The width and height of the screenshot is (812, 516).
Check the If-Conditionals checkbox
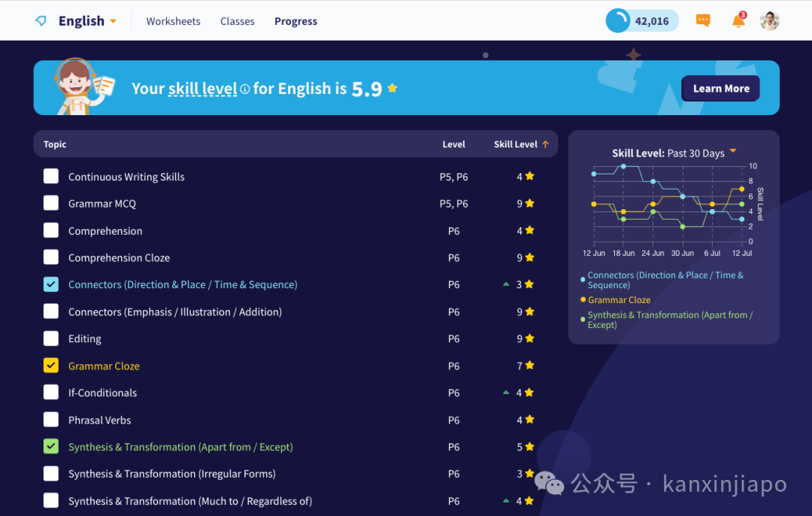[x=51, y=392]
